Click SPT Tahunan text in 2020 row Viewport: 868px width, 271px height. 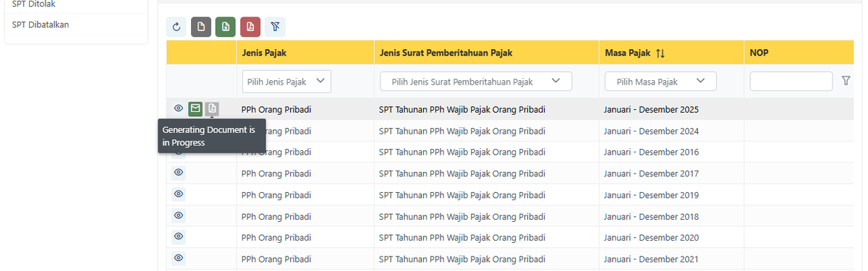(x=461, y=238)
